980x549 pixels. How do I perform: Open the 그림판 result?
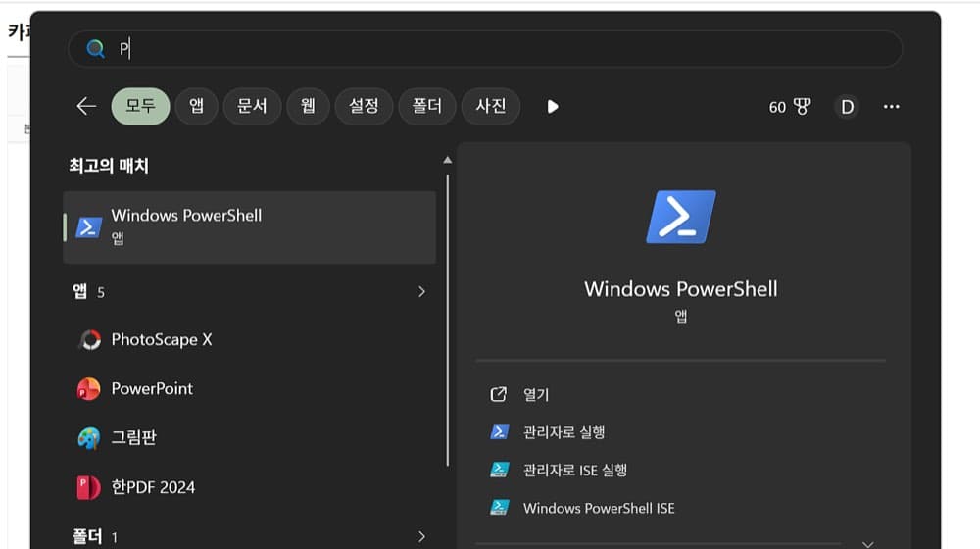249,437
